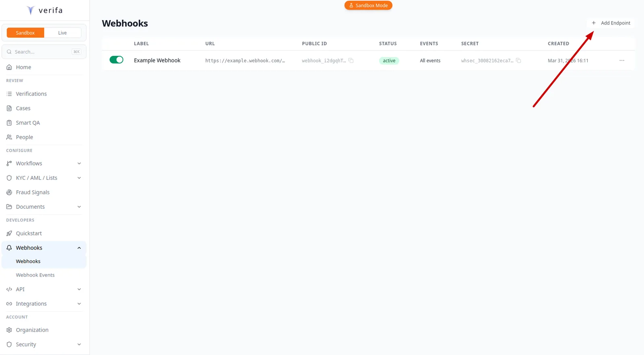Screen dimensions: 644x355
Task: Click the Home house icon
Action: click(x=9, y=67)
